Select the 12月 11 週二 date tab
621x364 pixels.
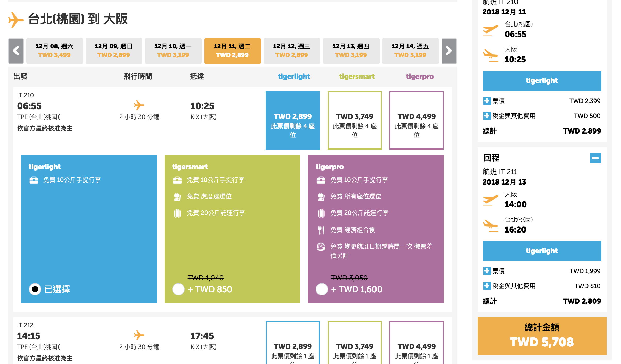point(232,51)
